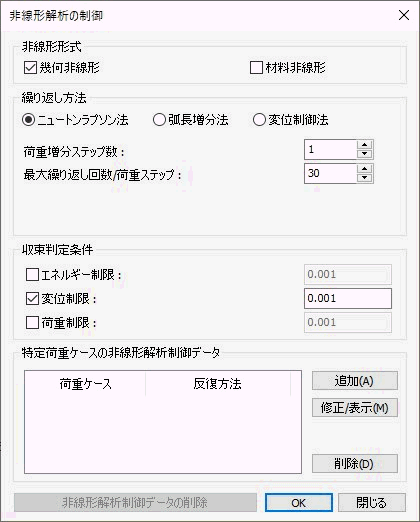420x522 pixels.
Task: Increase 最大繰り返し回数 with up arrow
Action: click(365, 169)
